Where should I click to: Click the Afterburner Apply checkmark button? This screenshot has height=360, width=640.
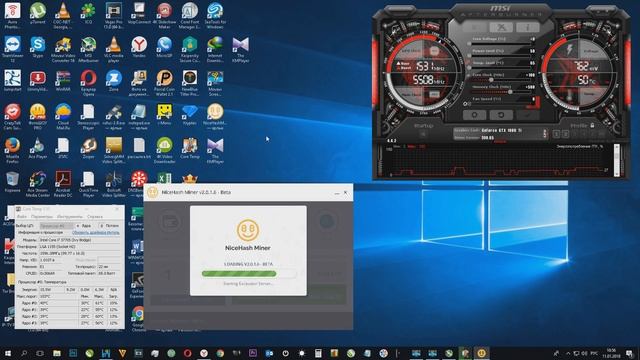pyautogui.click(x=527, y=115)
